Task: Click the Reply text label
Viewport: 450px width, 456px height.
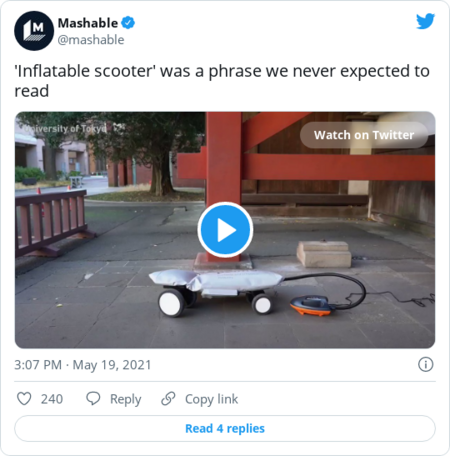Action: (x=126, y=399)
